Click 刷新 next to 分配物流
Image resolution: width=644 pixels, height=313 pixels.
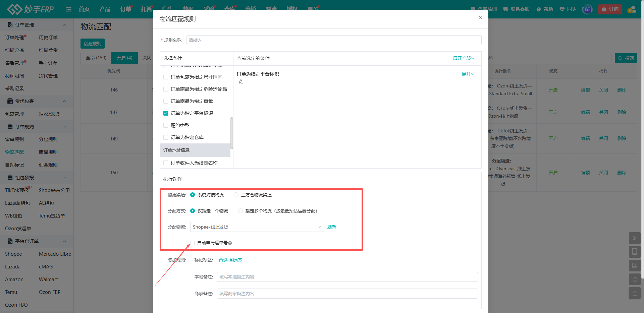tap(332, 227)
